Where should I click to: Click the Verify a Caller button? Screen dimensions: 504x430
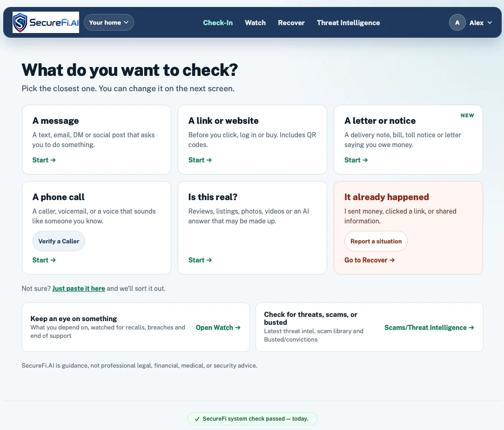[59, 241]
